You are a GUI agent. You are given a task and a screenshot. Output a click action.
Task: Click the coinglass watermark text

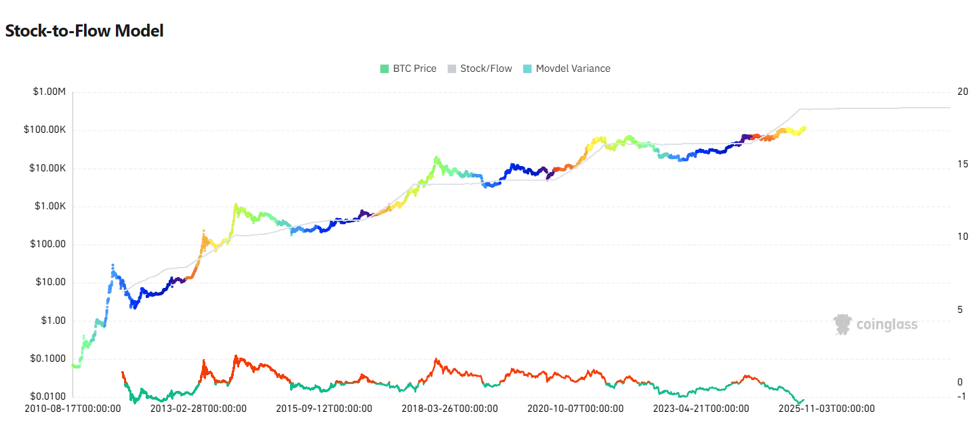(x=887, y=325)
